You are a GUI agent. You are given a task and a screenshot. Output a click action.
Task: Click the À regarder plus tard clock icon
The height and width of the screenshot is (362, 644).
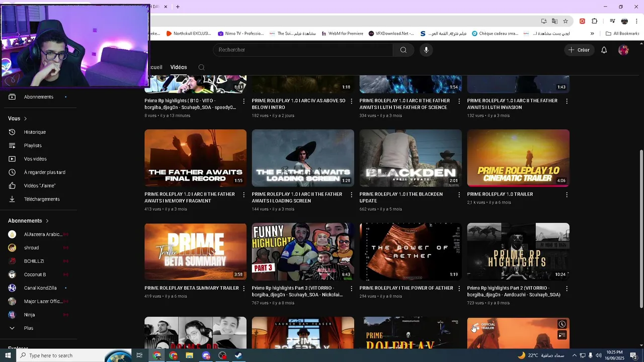(12, 172)
